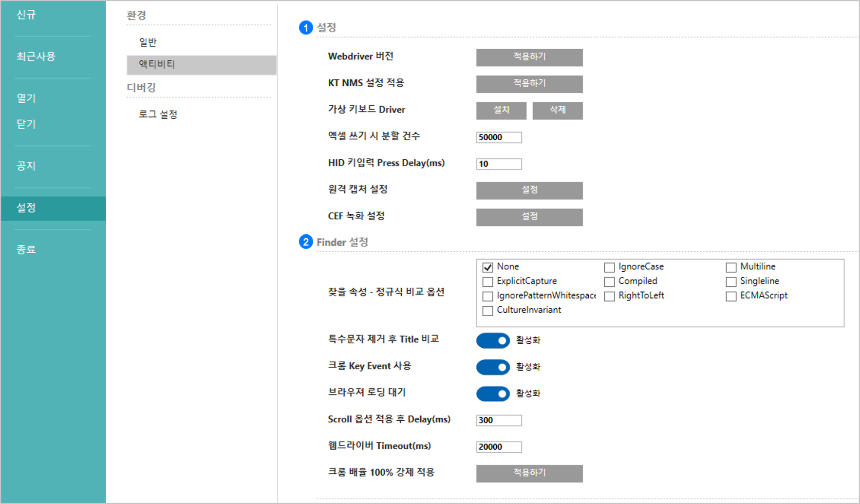This screenshot has height=504, width=860.
Task: Open the CEF 녹화 설정 dialog
Action: [x=529, y=217]
